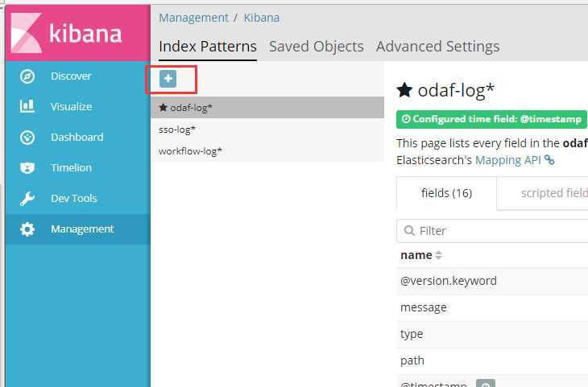Click the message field row
Viewport: 588px width, 387px height.
tap(492, 307)
